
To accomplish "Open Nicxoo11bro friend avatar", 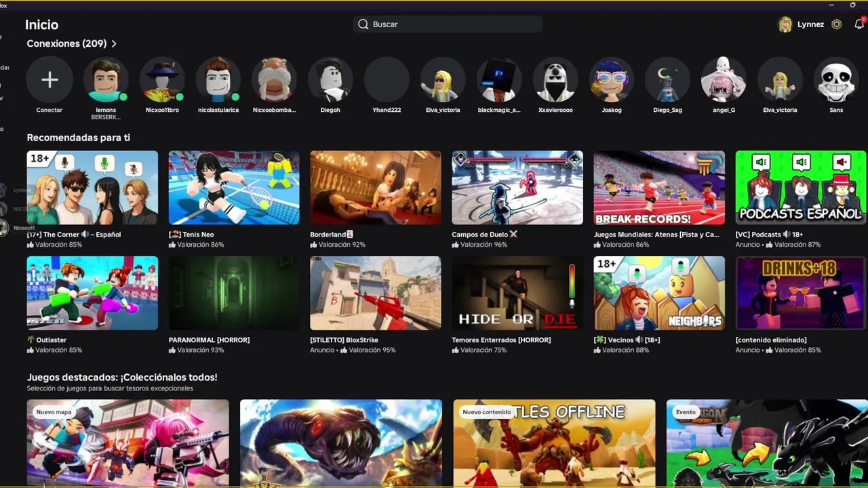I will (162, 80).
